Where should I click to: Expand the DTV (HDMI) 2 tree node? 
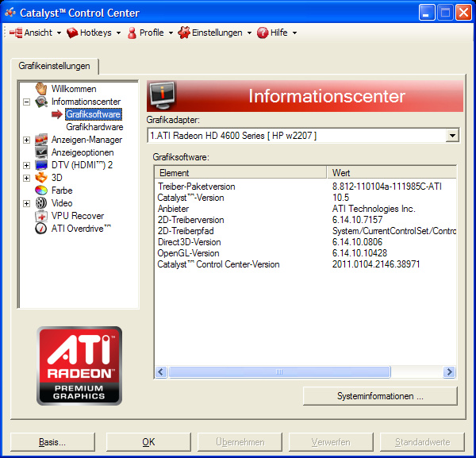27,165
